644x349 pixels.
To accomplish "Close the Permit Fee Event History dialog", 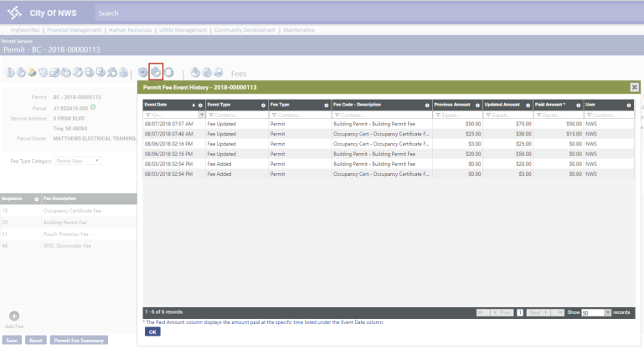I will click(634, 87).
